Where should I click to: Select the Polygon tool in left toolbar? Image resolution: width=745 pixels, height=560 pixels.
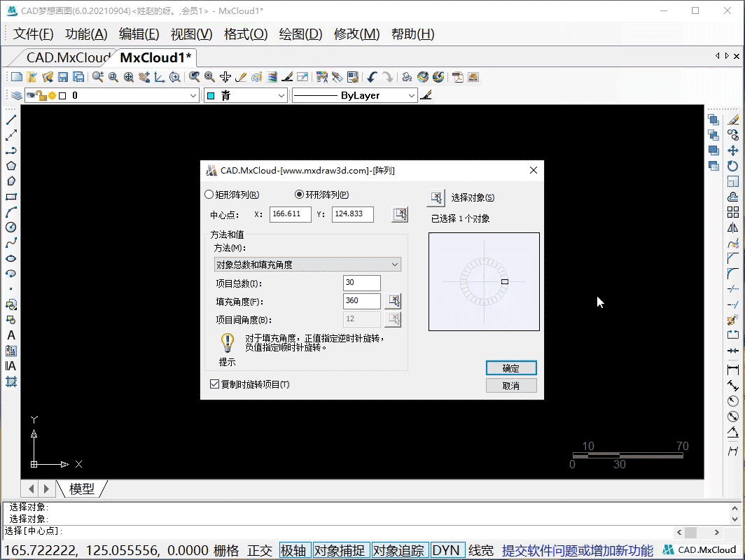click(x=11, y=166)
